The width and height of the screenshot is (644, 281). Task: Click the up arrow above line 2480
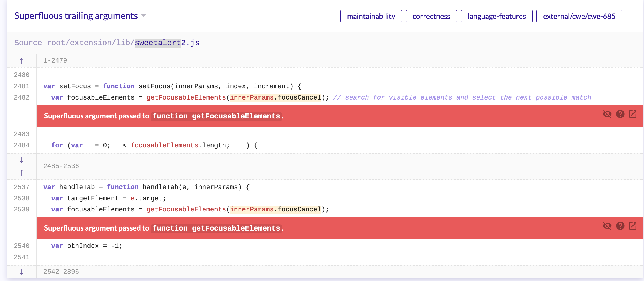pos(21,61)
